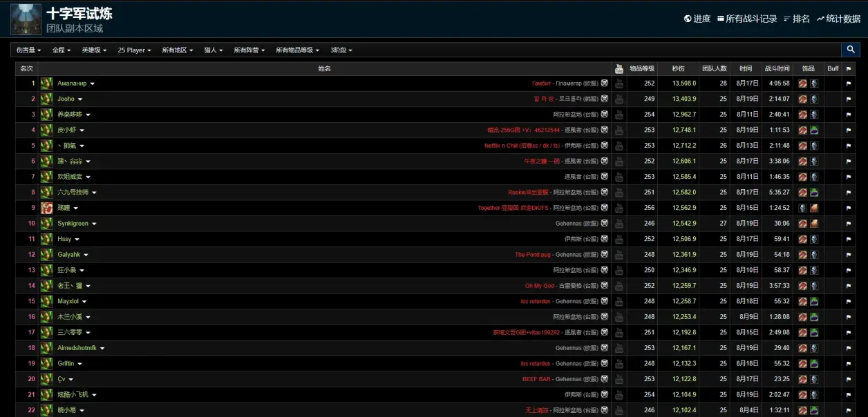The image size is (868, 417).
Task: Click the class icon in the rank 9 row
Action: click(46, 208)
